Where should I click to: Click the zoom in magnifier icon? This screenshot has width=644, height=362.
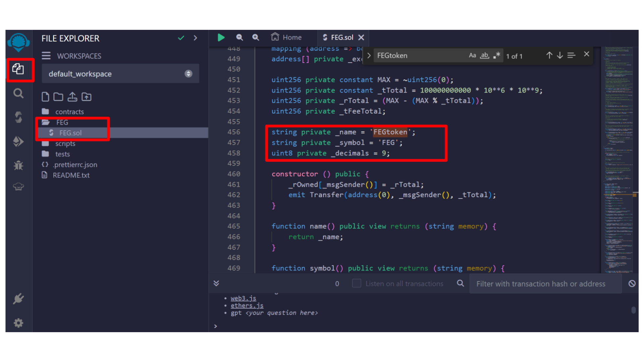[x=256, y=38]
